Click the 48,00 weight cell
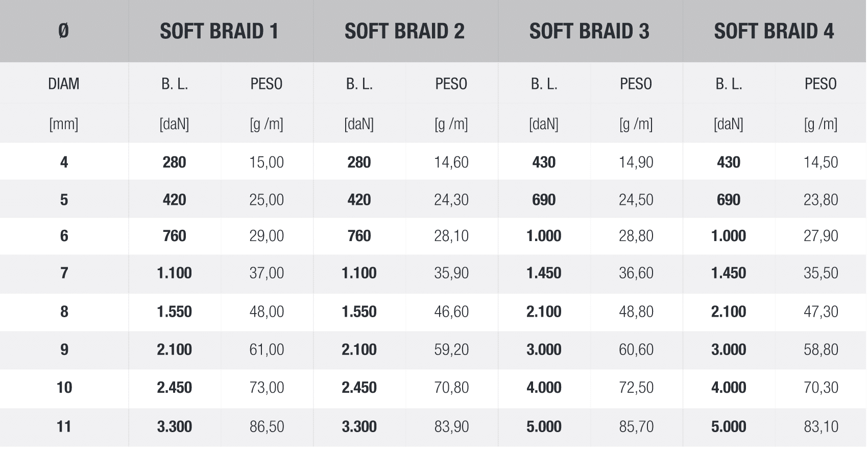 (267, 312)
